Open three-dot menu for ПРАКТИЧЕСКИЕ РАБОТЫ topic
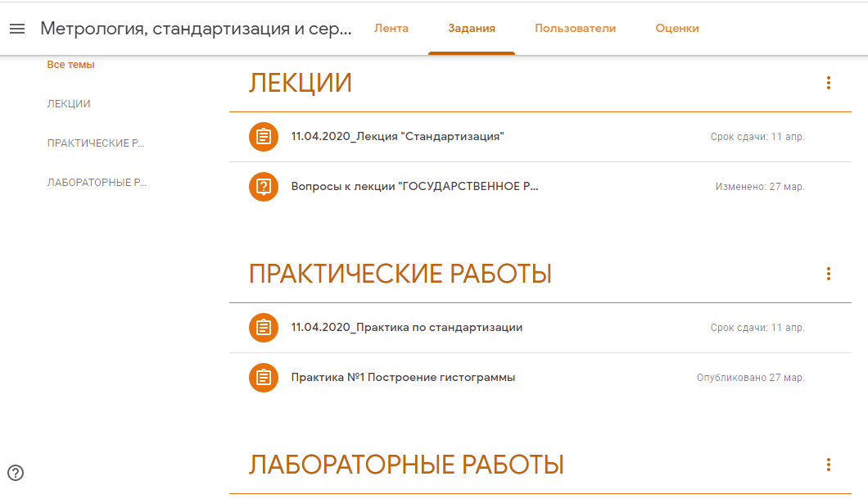Viewport: 868px width, 499px height. pos(829,274)
